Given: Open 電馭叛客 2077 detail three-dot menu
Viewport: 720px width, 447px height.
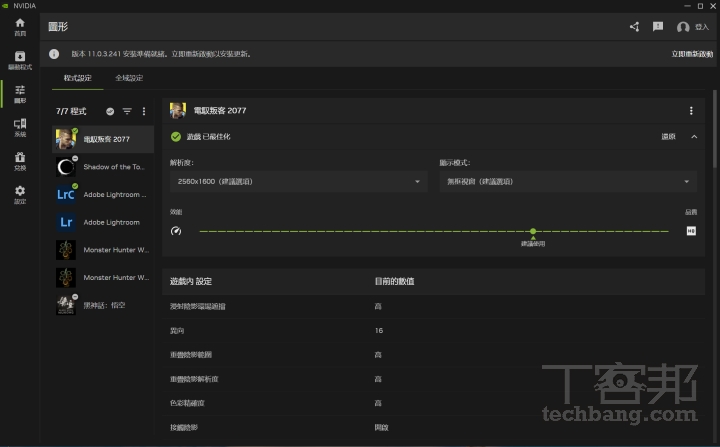Looking at the screenshot, I should 691,111.
